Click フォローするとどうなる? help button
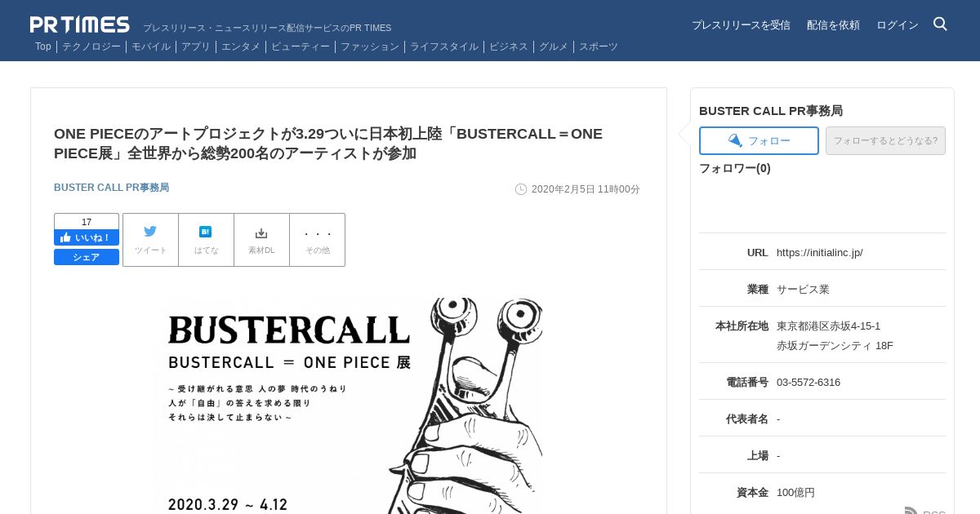980x514 pixels. pos(885,140)
